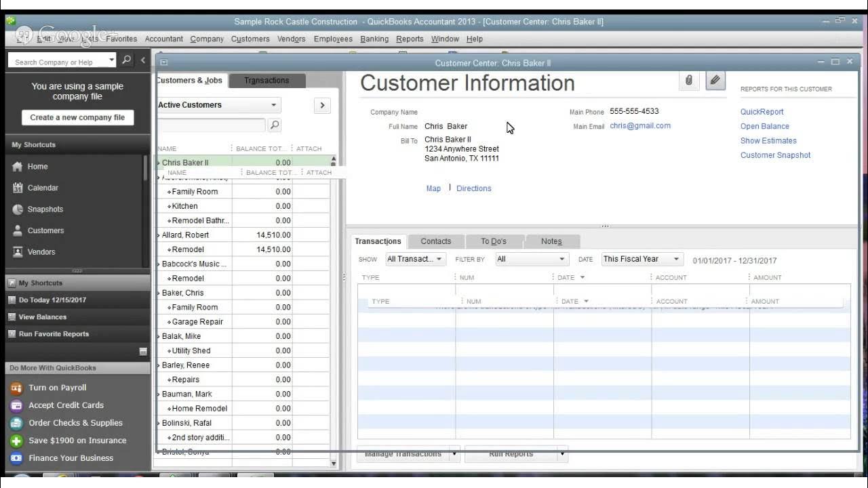This screenshot has height=488, width=868.
Task: Click the Map link
Action: tap(433, 188)
